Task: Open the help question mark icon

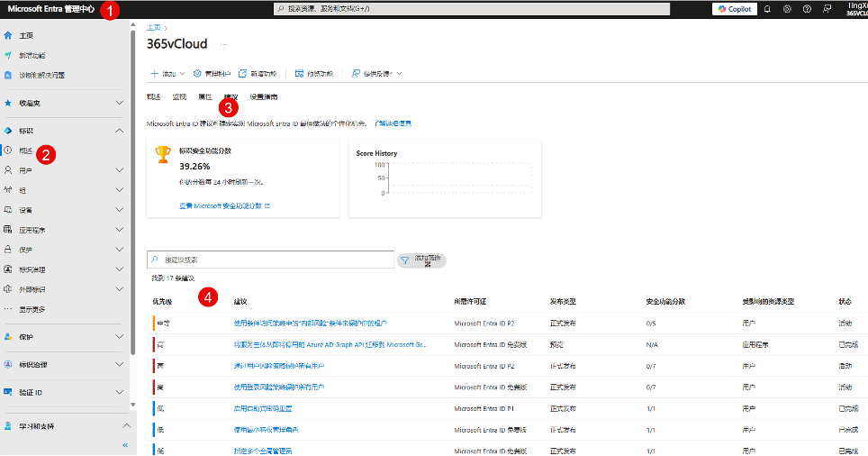Action: (807, 9)
